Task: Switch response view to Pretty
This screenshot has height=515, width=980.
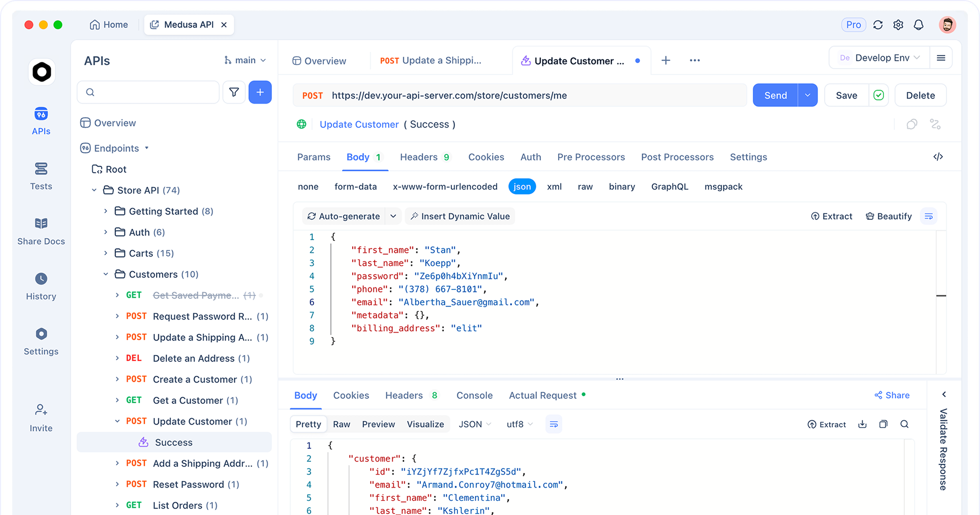Action: (x=309, y=424)
